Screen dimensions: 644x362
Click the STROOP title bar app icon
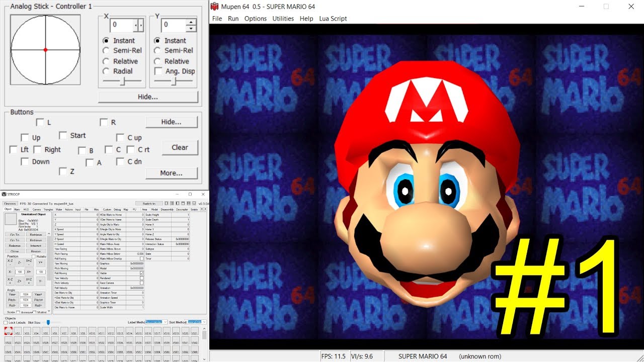[3, 194]
